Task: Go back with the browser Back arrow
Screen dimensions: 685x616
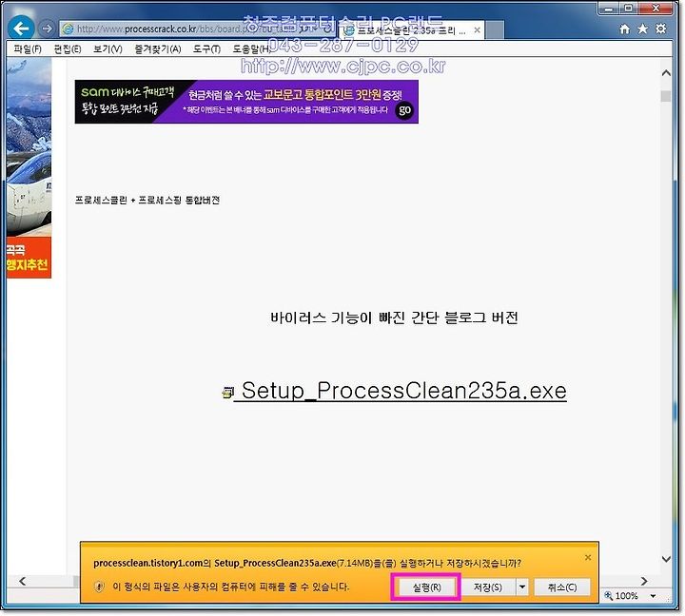Action: pyautogui.click(x=21, y=29)
